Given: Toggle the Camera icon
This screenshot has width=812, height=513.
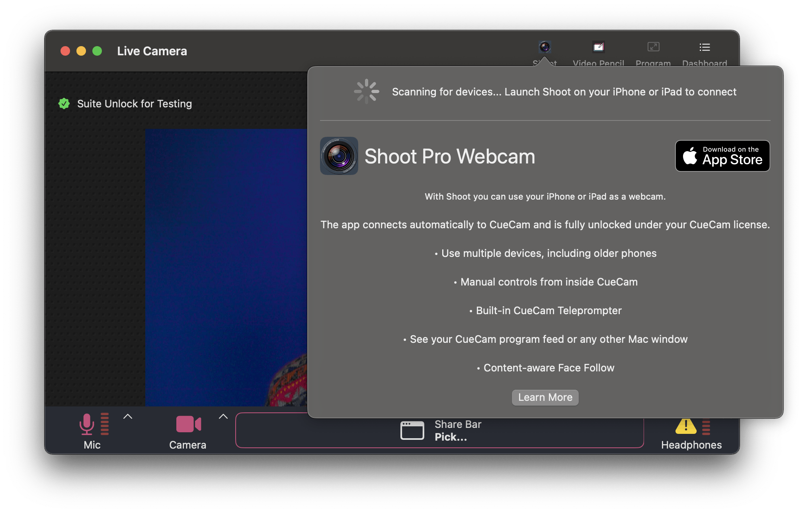Looking at the screenshot, I should (x=188, y=424).
